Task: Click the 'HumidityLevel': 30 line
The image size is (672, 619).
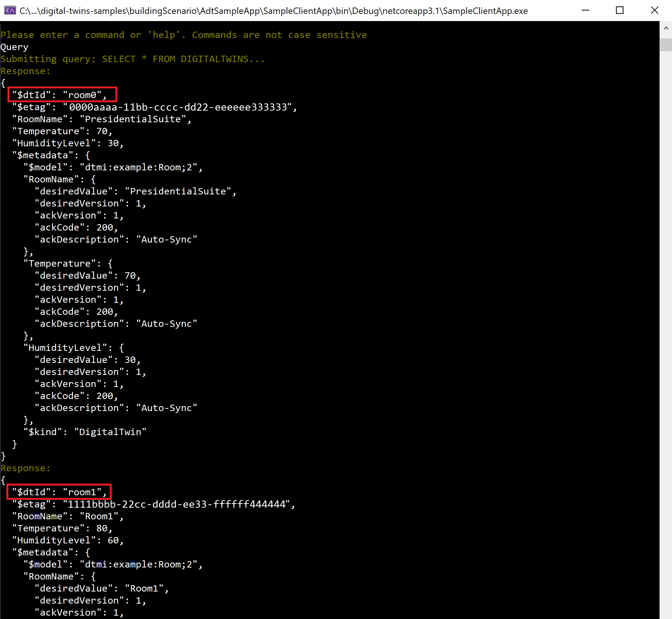Action: (x=68, y=143)
